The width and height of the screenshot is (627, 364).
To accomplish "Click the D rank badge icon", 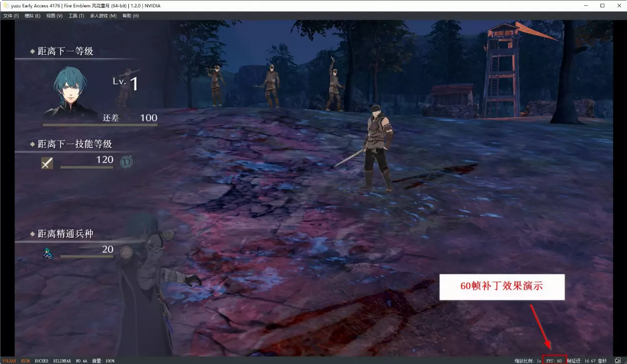I will click(x=126, y=161).
